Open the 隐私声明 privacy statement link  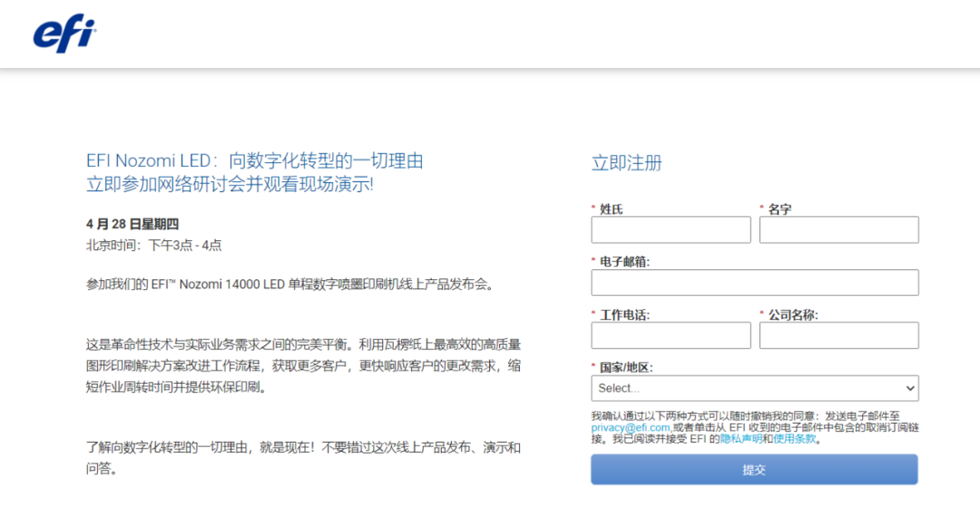740,439
